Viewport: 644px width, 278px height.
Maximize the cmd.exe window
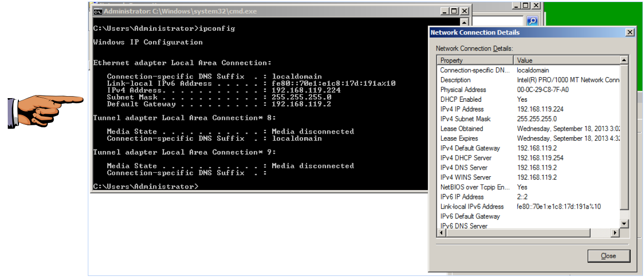tap(454, 11)
